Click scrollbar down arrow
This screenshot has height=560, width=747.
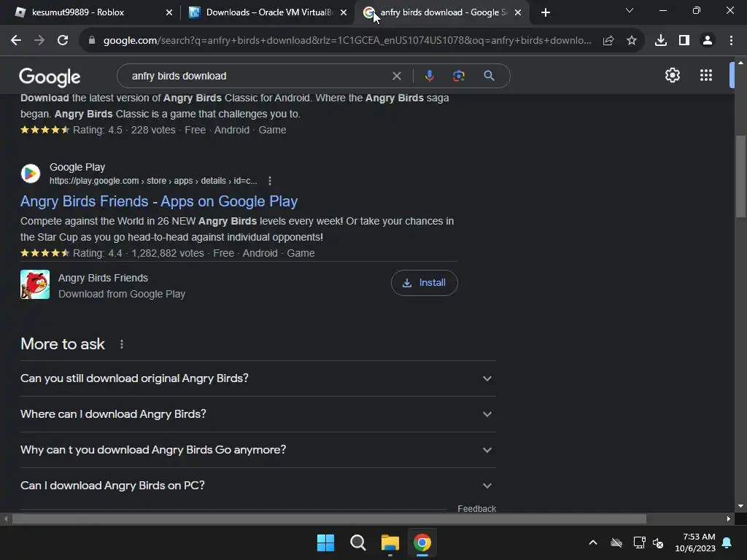pyautogui.click(x=740, y=506)
